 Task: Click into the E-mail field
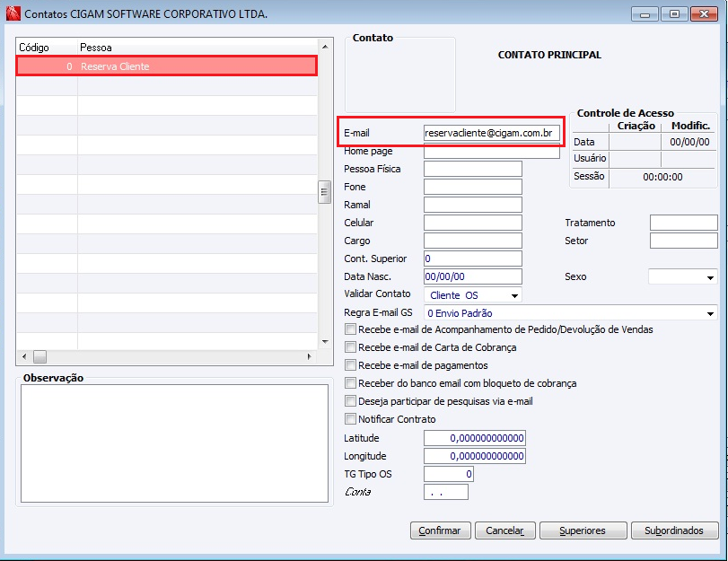coord(492,133)
